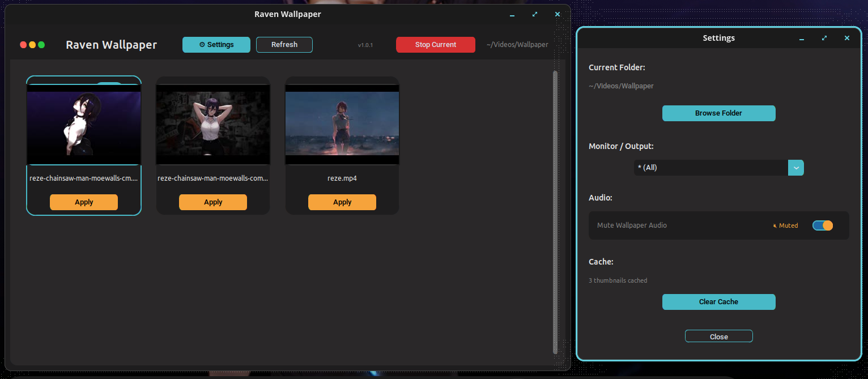The height and width of the screenshot is (379, 868).
Task: Click the Refresh button
Action: click(x=284, y=45)
